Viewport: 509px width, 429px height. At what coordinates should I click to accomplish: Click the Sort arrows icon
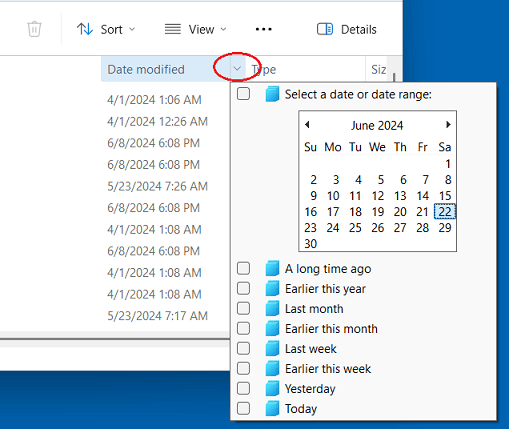click(x=85, y=29)
